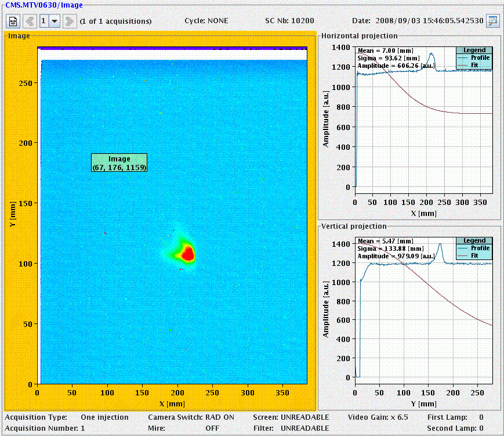
Task: Click the X [mm] label under image
Action: (172, 404)
